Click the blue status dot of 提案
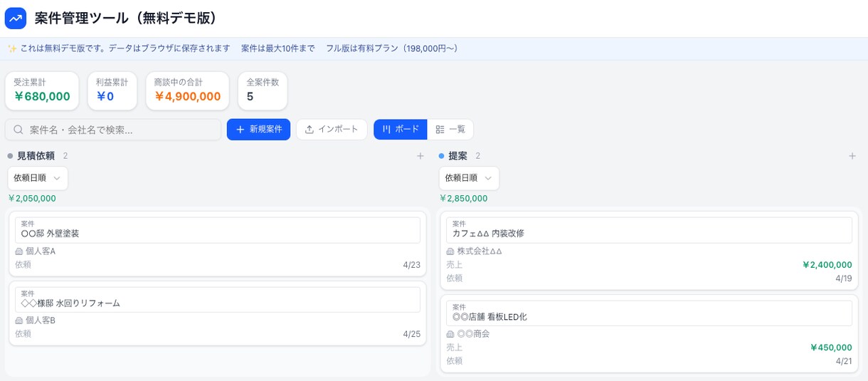 [x=442, y=156]
